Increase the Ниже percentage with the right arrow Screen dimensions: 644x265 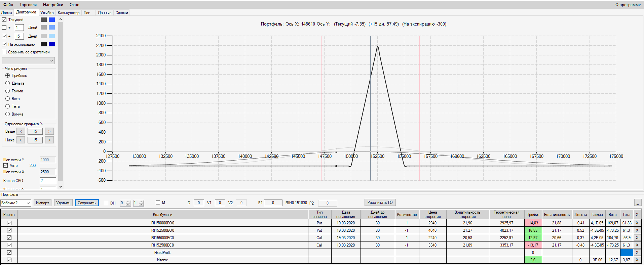click(x=49, y=140)
